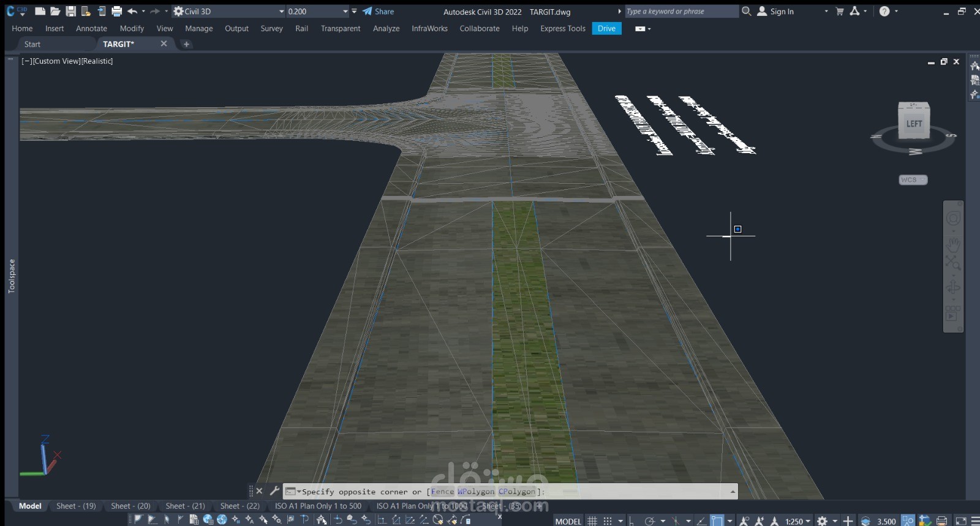
Task: Open the Help question mark icon
Action: [x=884, y=11]
